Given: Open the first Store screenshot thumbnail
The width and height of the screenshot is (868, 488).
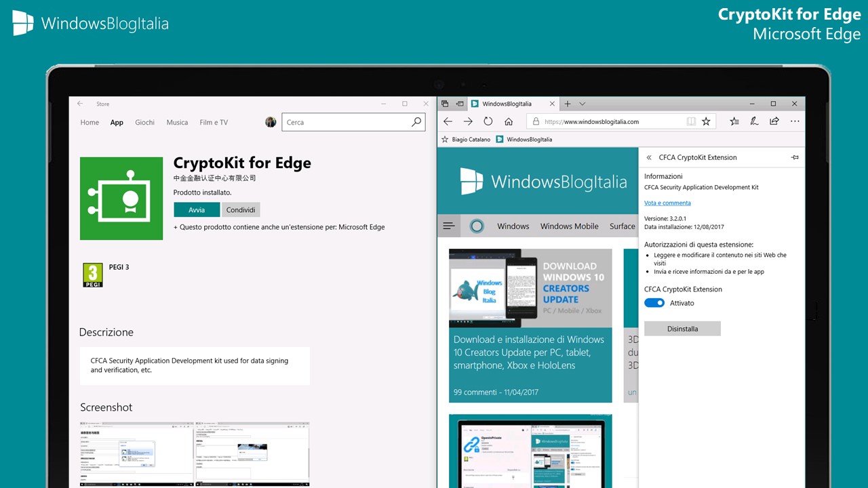Looking at the screenshot, I should [x=136, y=454].
